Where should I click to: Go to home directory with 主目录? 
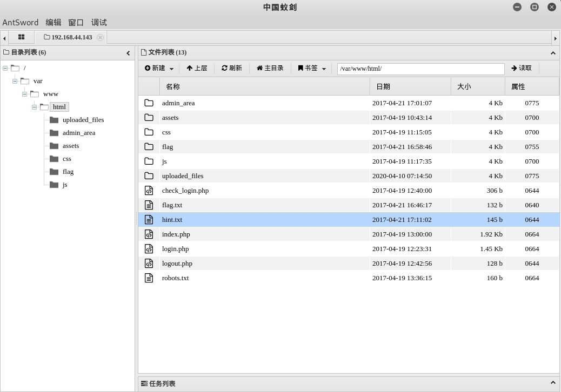(270, 68)
